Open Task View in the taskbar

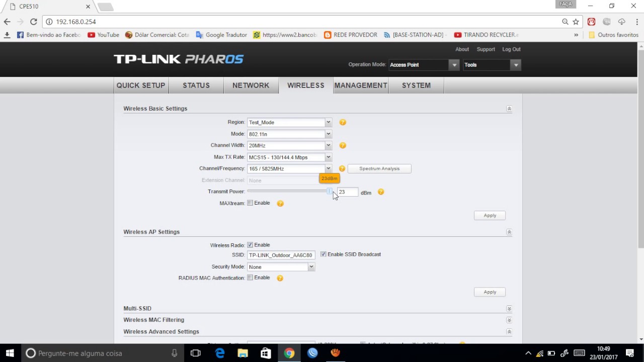(x=196, y=353)
